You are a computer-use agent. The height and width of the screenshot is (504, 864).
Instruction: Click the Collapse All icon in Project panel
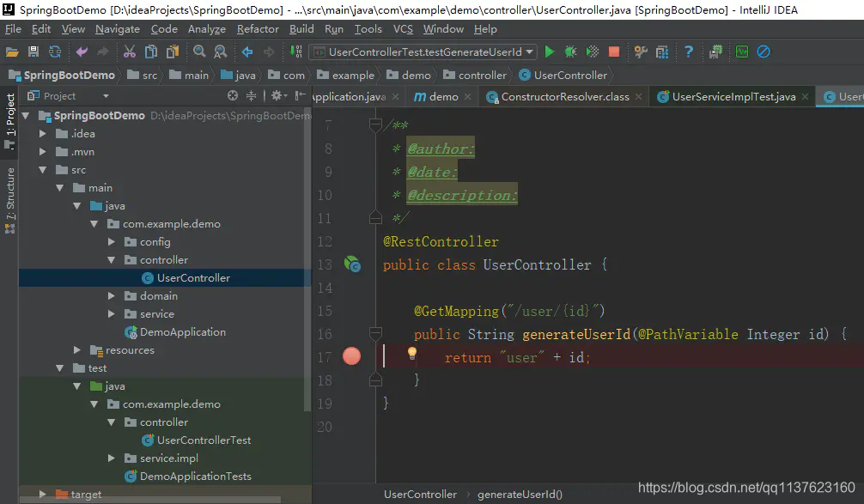pyautogui.click(x=252, y=96)
